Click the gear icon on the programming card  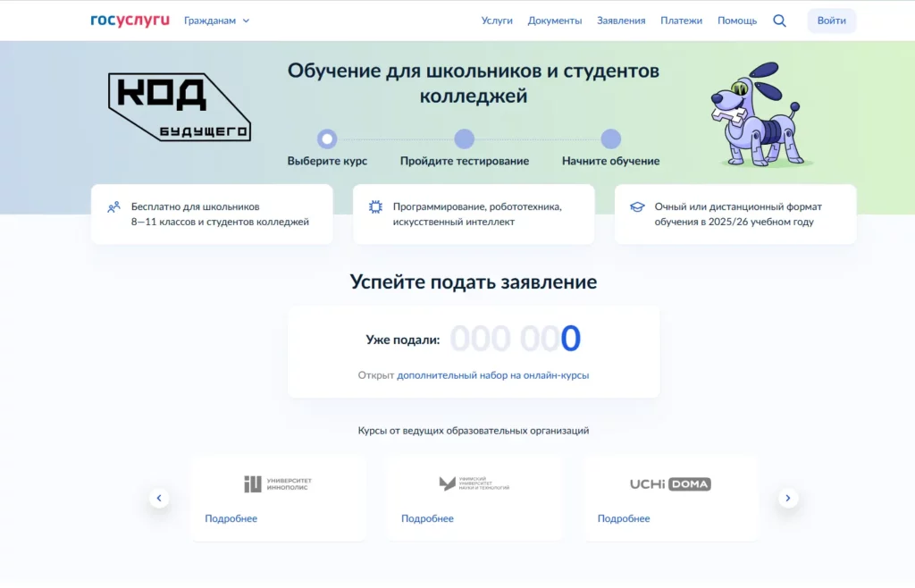click(375, 206)
